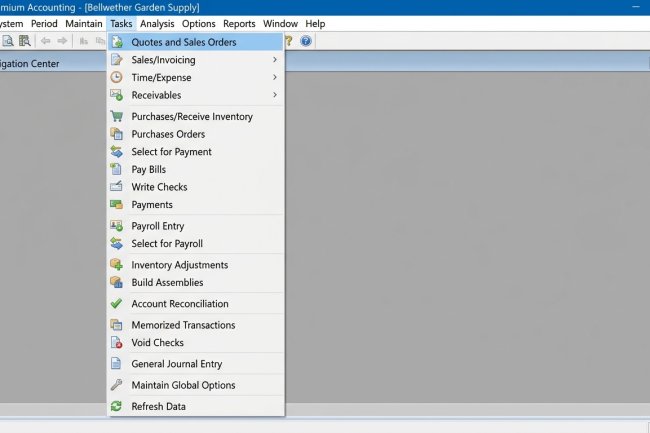Image resolution: width=650 pixels, height=433 pixels.
Task: Open Payroll Entry from menu
Action: click(x=196, y=226)
